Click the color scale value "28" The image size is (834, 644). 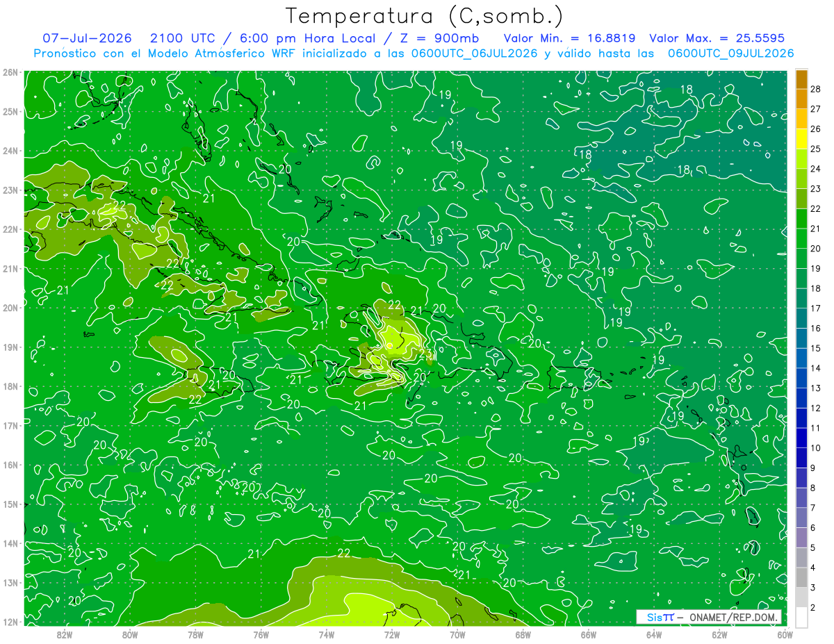pos(816,89)
